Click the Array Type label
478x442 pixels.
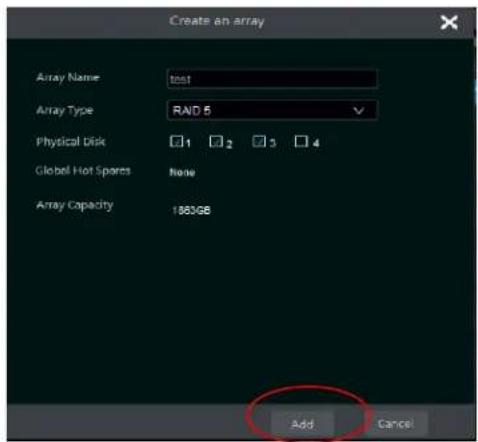(64, 110)
